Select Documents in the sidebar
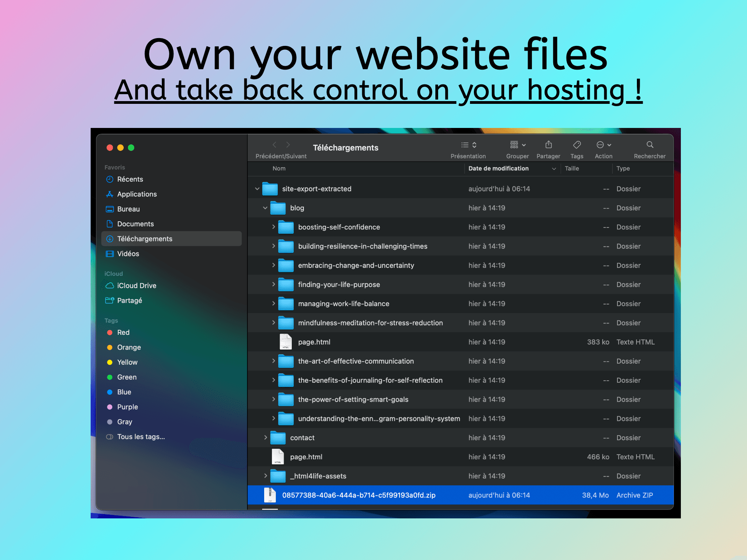 [x=135, y=224]
